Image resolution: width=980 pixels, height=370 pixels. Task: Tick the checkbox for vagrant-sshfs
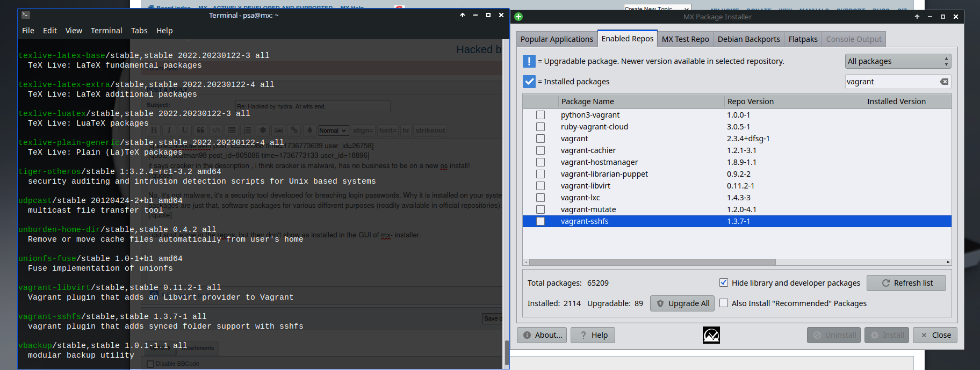(541, 221)
